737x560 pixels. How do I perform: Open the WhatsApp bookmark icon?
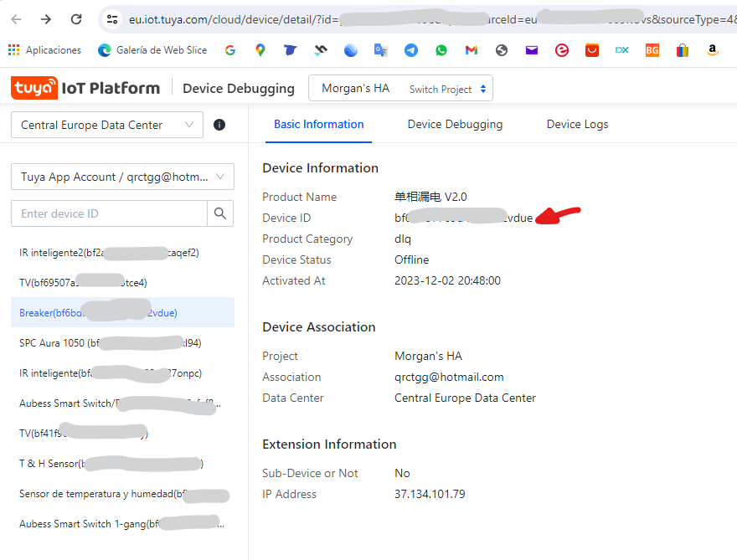(441, 50)
